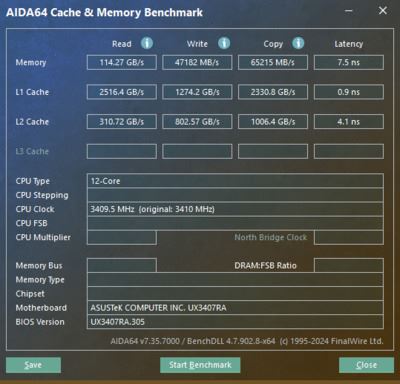Viewport: 400px width, 384px height.
Task: Click the empty CPU Multiplier field
Action: pyautogui.click(x=122, y=237)
